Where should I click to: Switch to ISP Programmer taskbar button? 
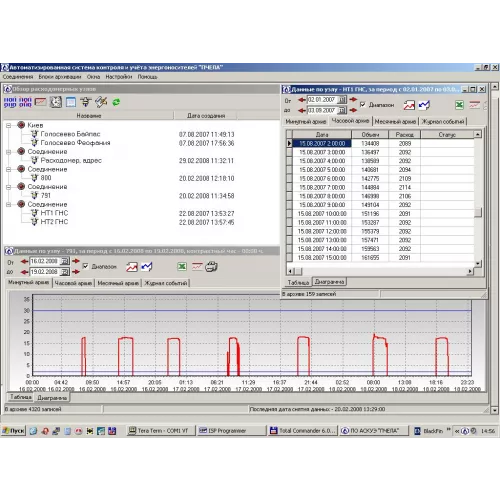pyautogui.click(x=232, y=431)
